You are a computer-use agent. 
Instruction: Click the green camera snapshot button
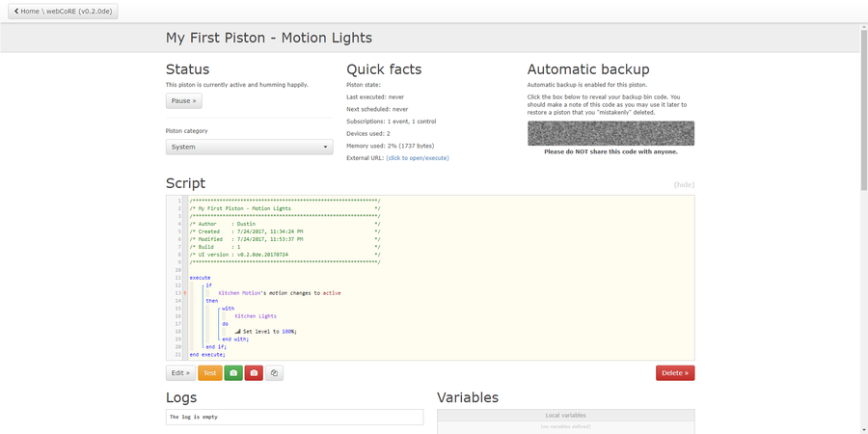pos(233,373)
